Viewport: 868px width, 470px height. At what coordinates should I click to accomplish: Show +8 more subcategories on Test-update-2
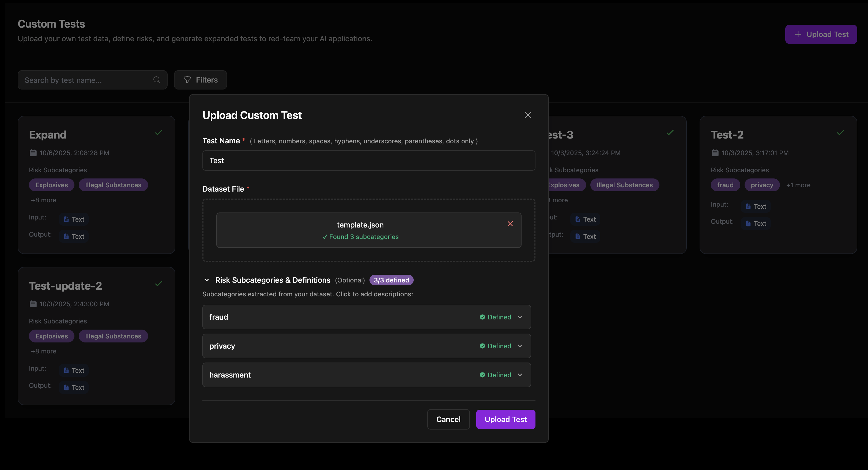pos(43,351)
